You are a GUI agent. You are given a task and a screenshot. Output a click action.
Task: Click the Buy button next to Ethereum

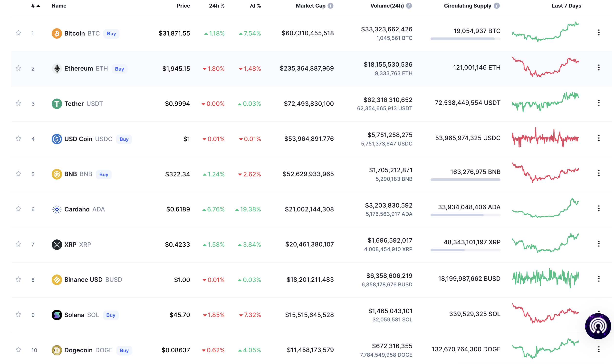pos(119,69)
